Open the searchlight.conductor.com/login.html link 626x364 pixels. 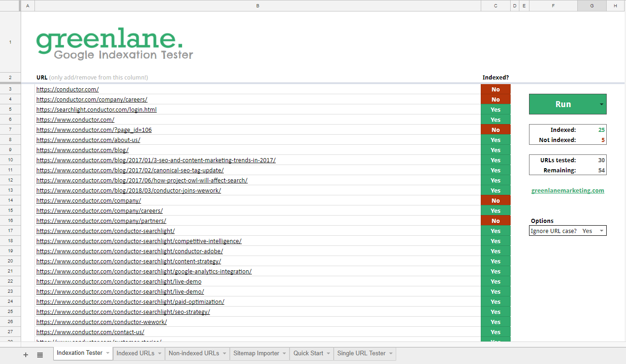[97, 109]
